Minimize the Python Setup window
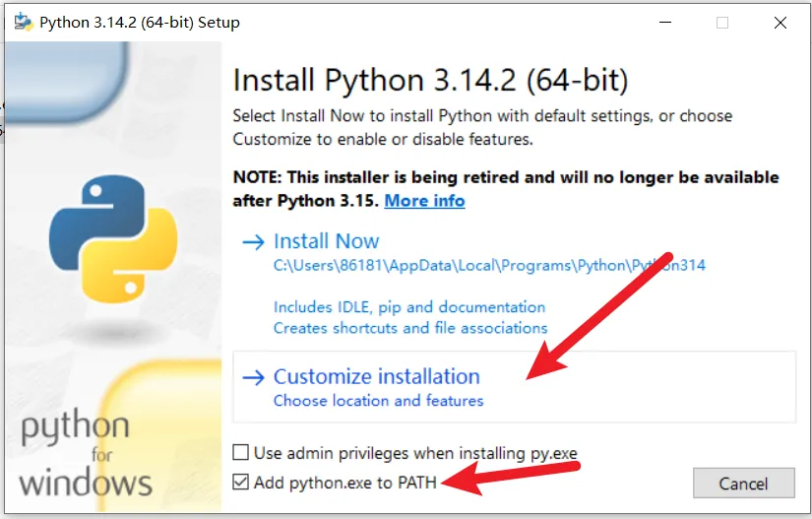Screen dimensions: 812x519 pos(666,22)
